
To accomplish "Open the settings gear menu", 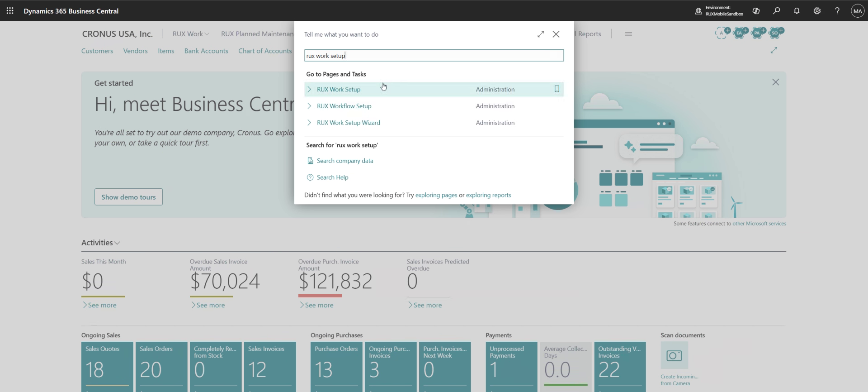I will [x=817, y=10].
